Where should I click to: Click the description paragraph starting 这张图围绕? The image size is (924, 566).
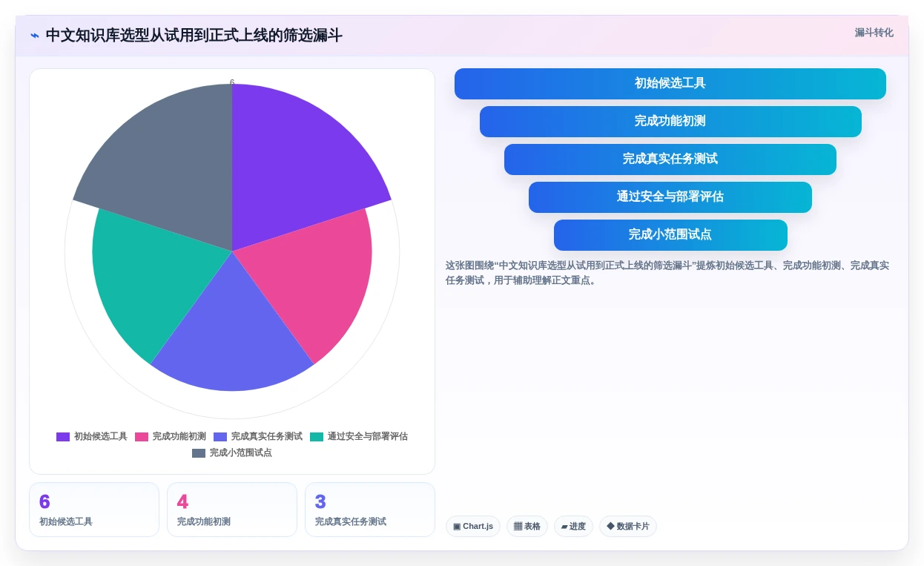pos(667,273)
